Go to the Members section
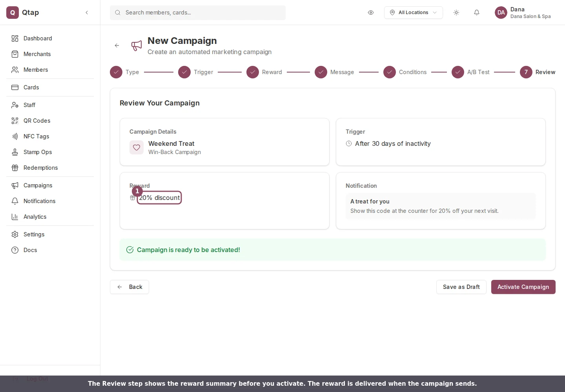The width and height of the screenshot is (565, 392). (x=50, y=70)
